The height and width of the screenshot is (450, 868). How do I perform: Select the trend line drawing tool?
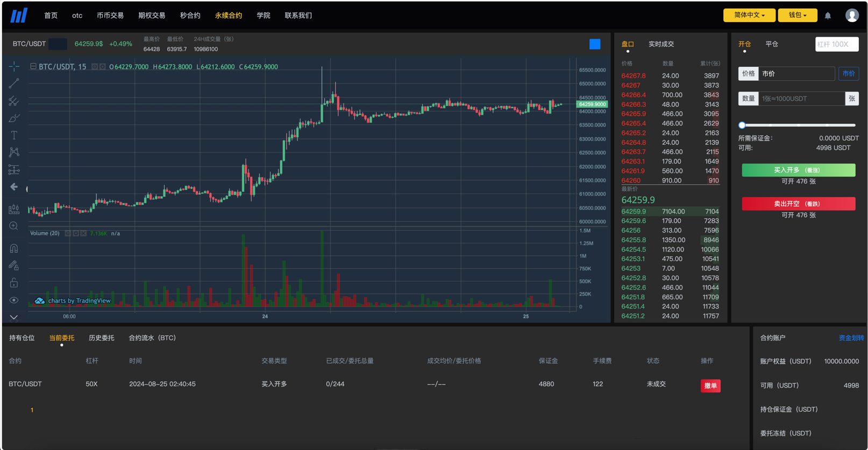point(14,83)
